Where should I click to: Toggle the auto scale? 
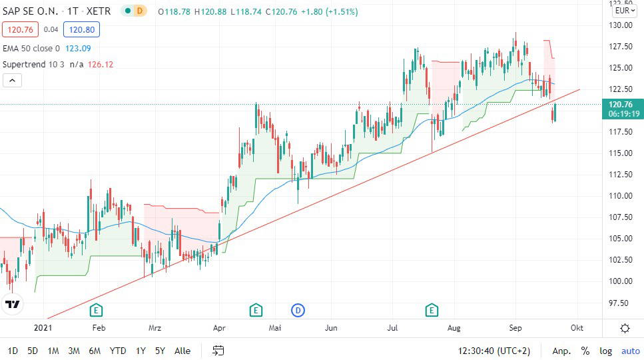(631, 351)
